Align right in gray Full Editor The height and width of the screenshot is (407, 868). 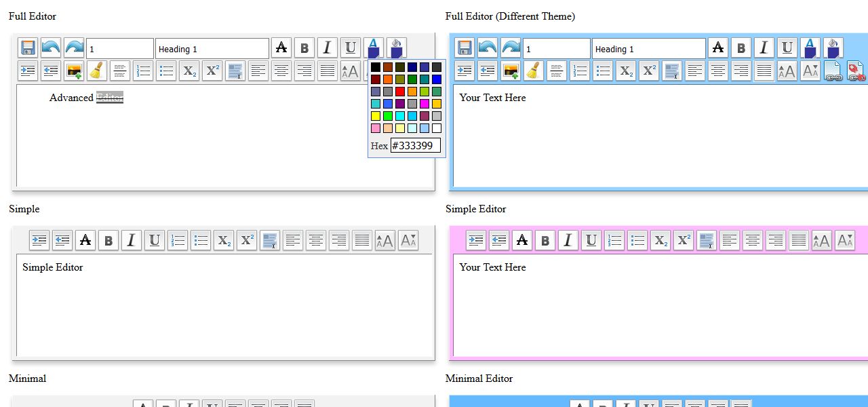[304, 71]
